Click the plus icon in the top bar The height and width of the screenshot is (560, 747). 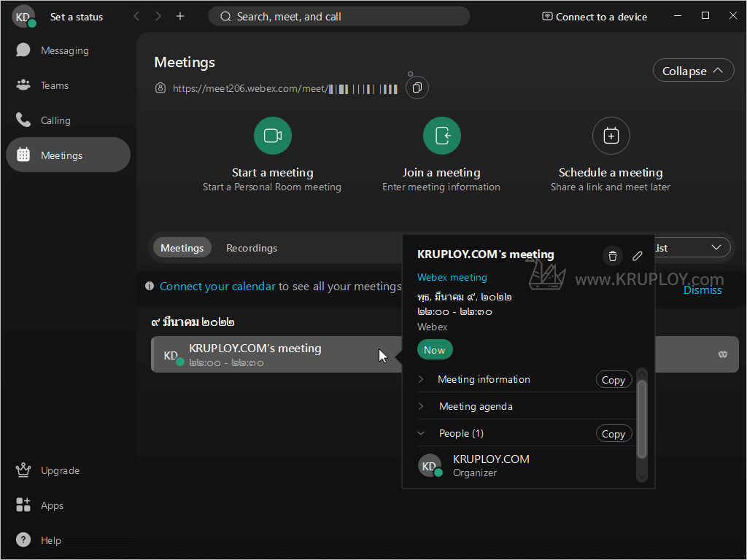pyautogui.click(x=180, y=16)
